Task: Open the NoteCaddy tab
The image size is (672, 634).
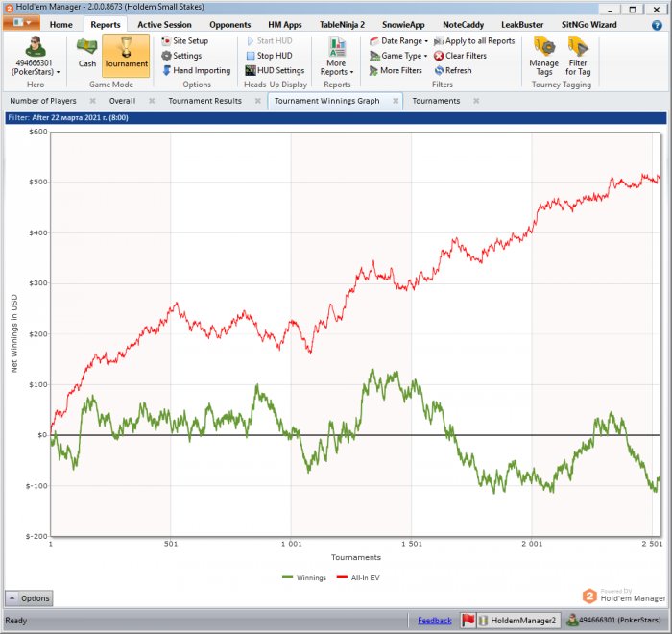Action: point(464,25)
